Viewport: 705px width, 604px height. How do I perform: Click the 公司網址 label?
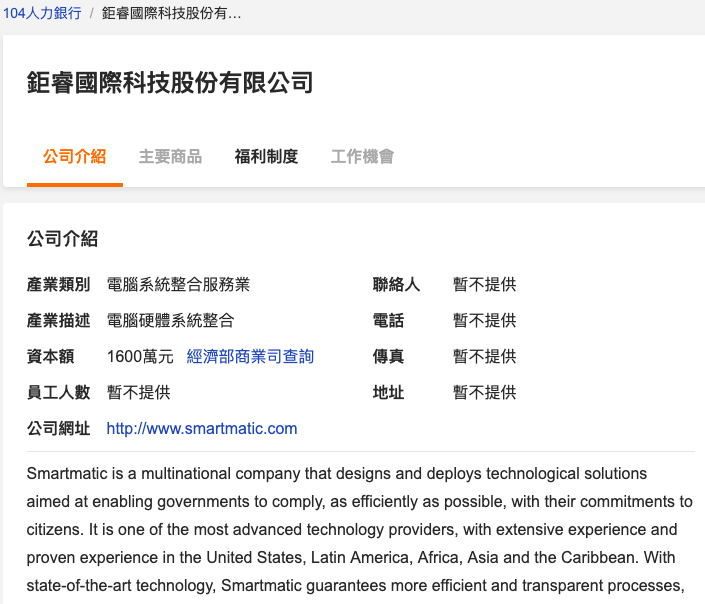(x=58, y=429)
